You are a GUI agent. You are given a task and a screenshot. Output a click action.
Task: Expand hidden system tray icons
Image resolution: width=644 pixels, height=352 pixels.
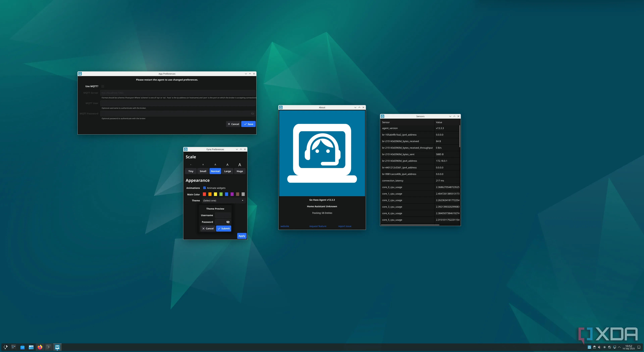click(620, 347)
